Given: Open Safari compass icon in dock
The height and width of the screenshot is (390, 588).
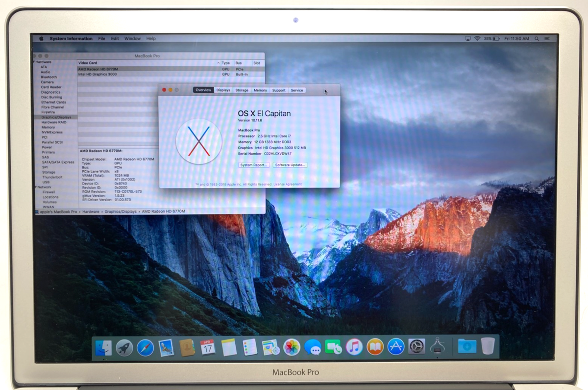Looking at the screenshot, I should click(x=146, y=347).
